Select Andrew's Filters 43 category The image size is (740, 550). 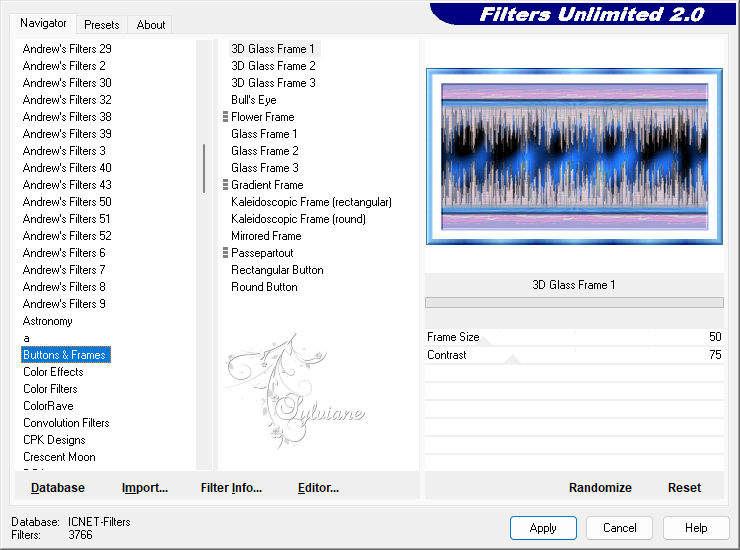(67, 185)
